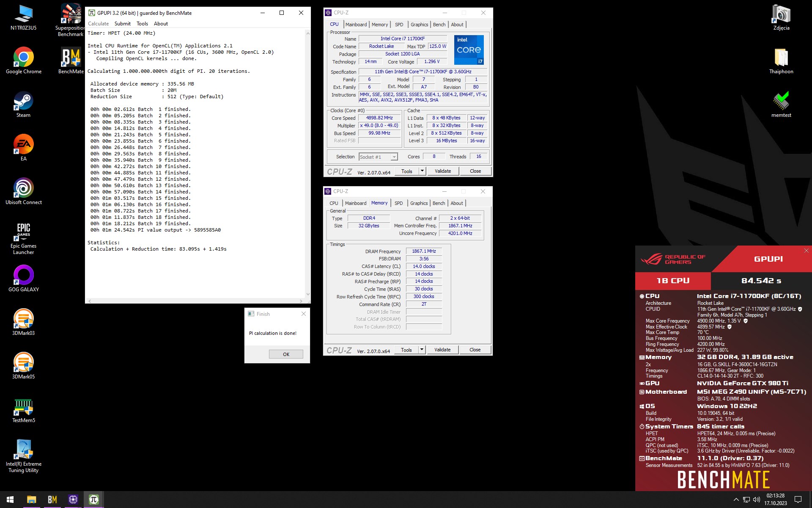Close the BenchMate GPUPI overlay panel
Image resolution: width=812 pixels, height=508 pixels.
point(806,251)
